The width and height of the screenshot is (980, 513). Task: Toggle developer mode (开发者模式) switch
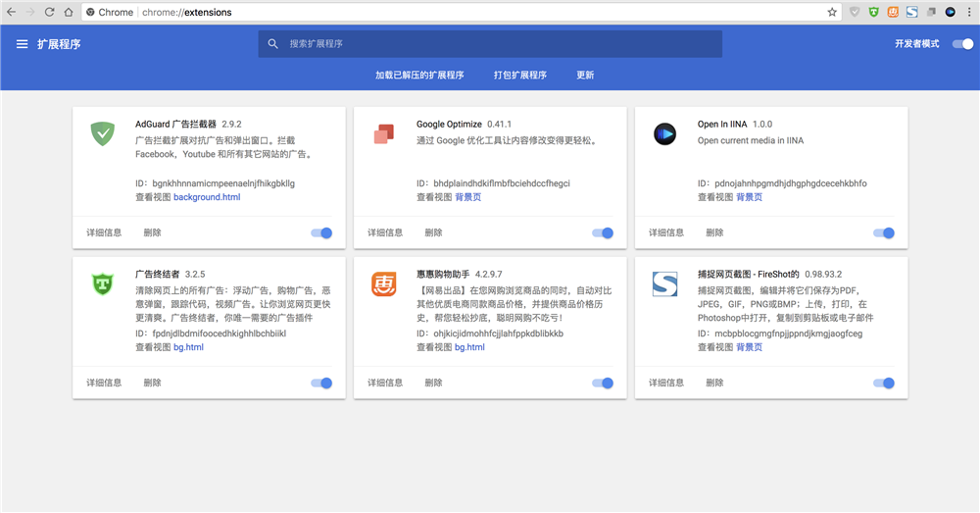962,44
